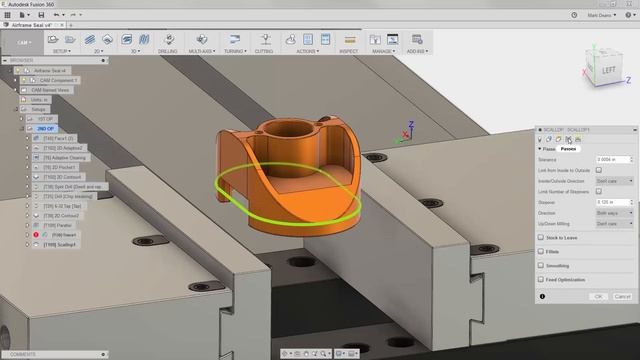This screenshot has height=360, width=640.
Task: Enable the Feed Optimization checkbox
Action: click(541, 280)
